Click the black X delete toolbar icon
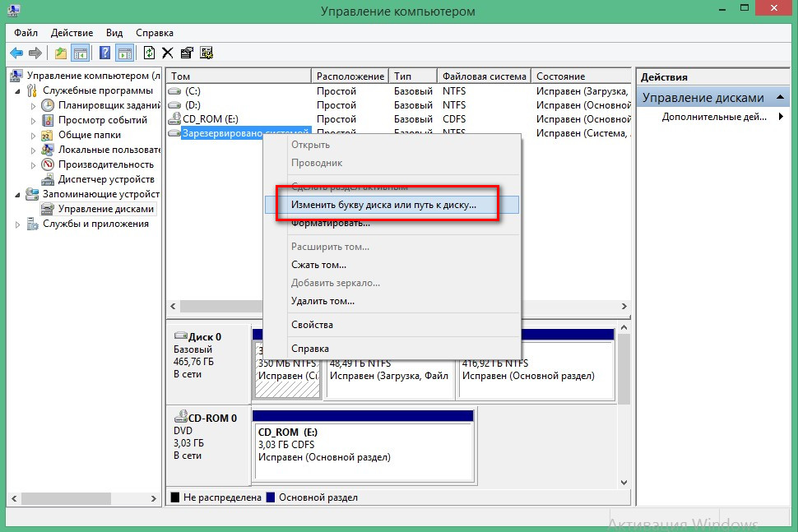 [x=168, y=53]
